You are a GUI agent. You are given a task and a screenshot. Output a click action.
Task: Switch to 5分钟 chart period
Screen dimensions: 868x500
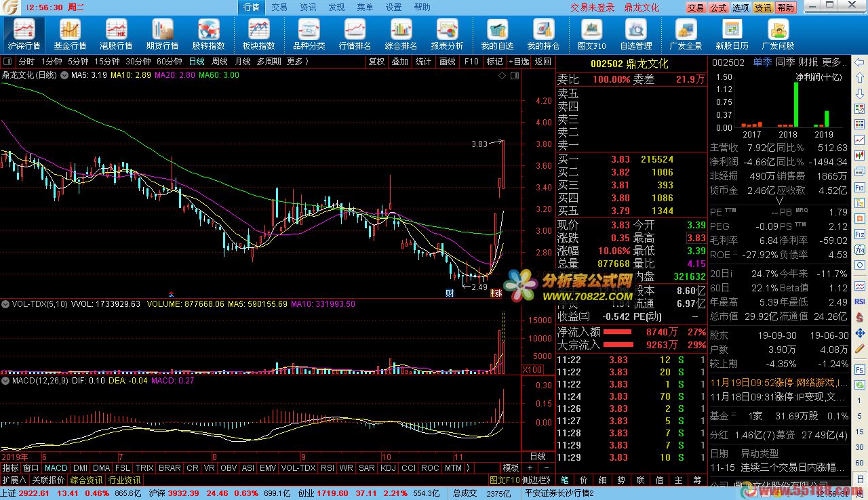(x=78, y=62)
